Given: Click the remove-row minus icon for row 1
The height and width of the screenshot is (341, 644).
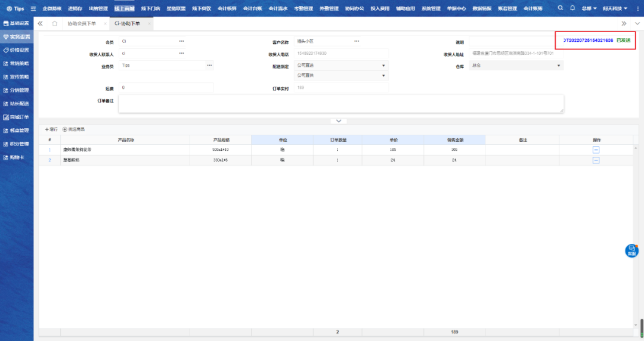Looking at the screenshot, I should 596,150.
